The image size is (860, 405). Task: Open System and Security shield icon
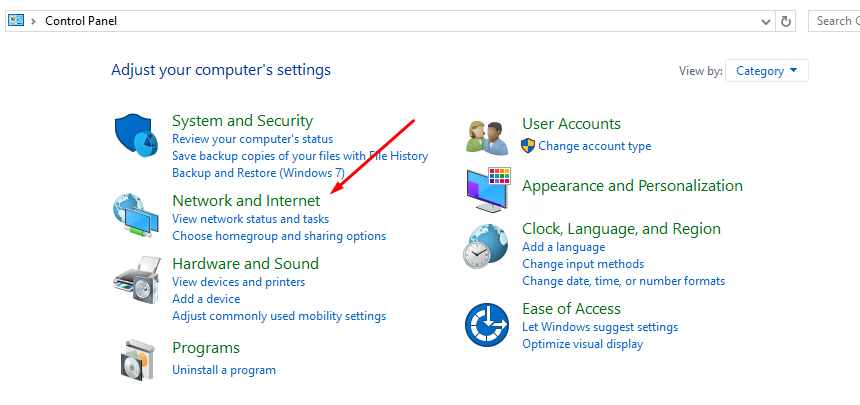pos(136,136)
